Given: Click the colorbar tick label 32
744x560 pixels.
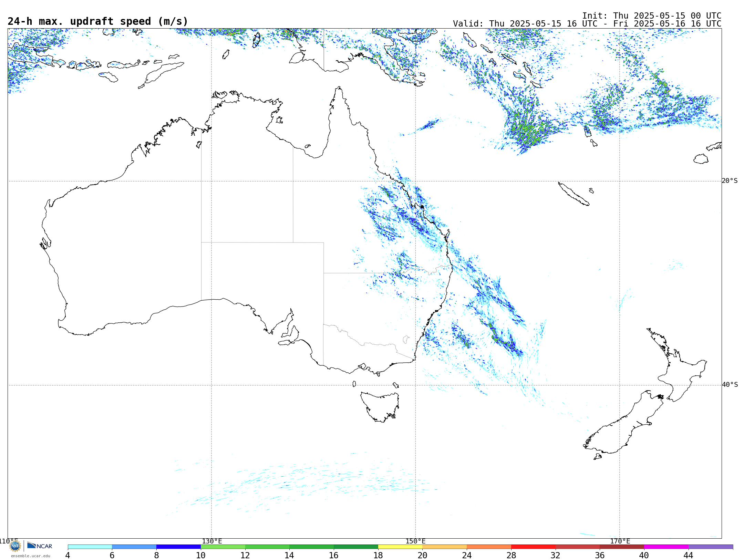Looking at the screenshot, I should (556, 555).
